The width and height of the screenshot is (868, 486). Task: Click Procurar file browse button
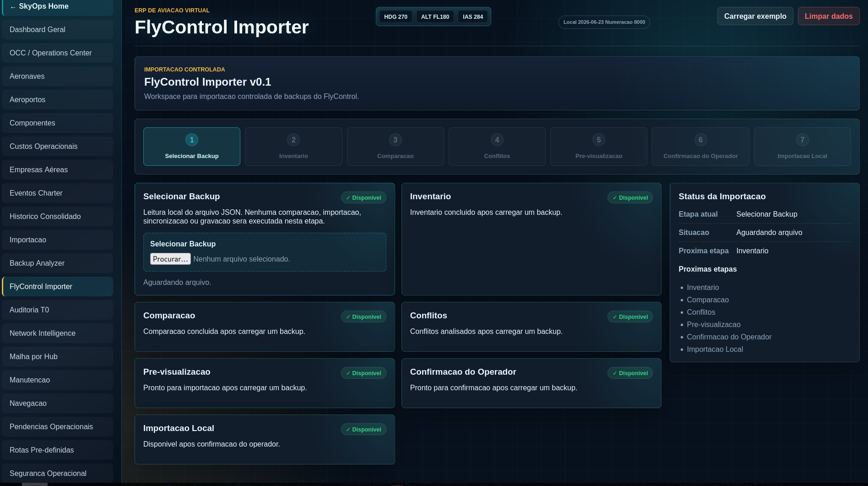tap(170, 259)
